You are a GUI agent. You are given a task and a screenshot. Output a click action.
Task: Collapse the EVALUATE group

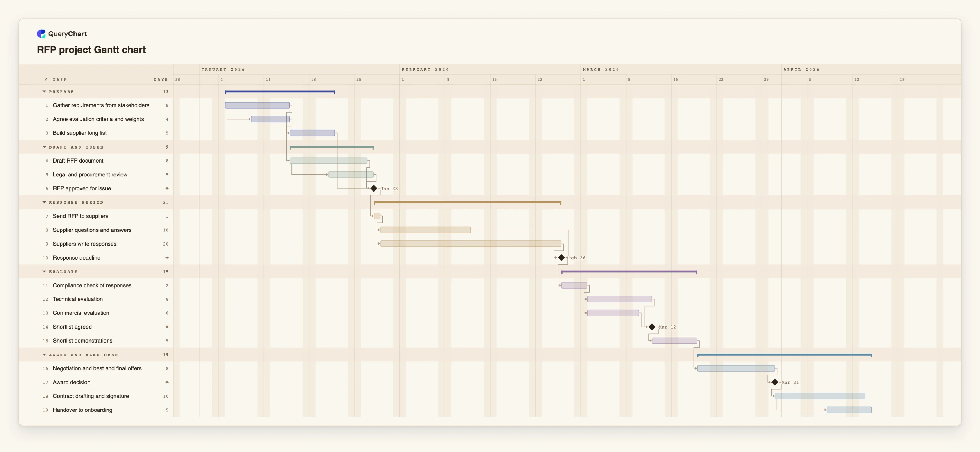44,271
